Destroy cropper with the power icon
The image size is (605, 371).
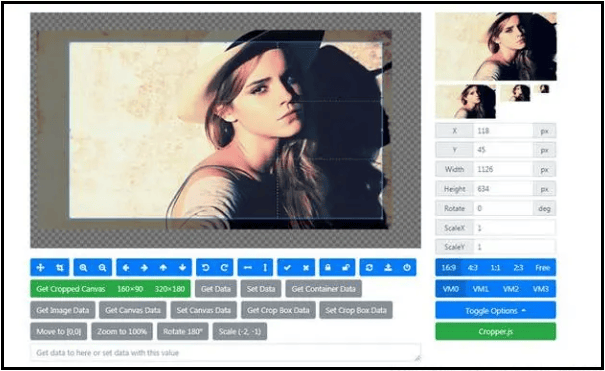click(407, 268)
